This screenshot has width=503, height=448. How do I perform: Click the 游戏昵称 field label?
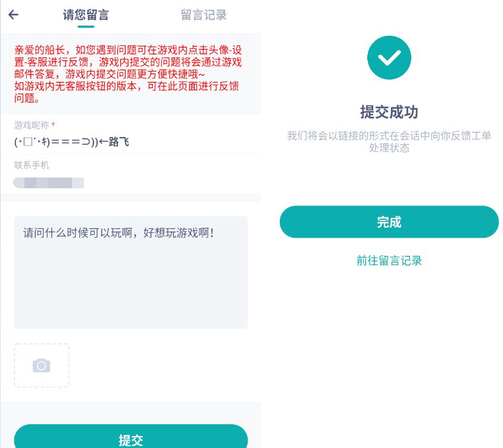32,125
